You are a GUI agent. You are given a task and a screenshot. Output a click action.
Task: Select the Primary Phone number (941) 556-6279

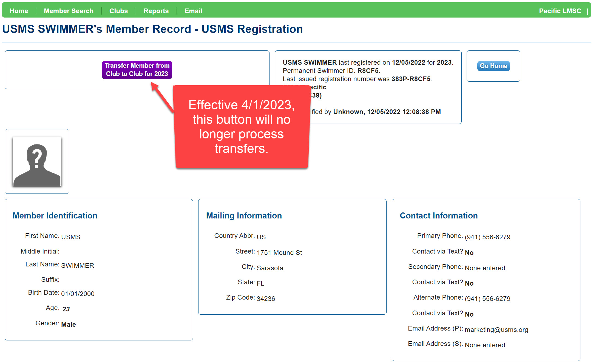click(487, 237)
